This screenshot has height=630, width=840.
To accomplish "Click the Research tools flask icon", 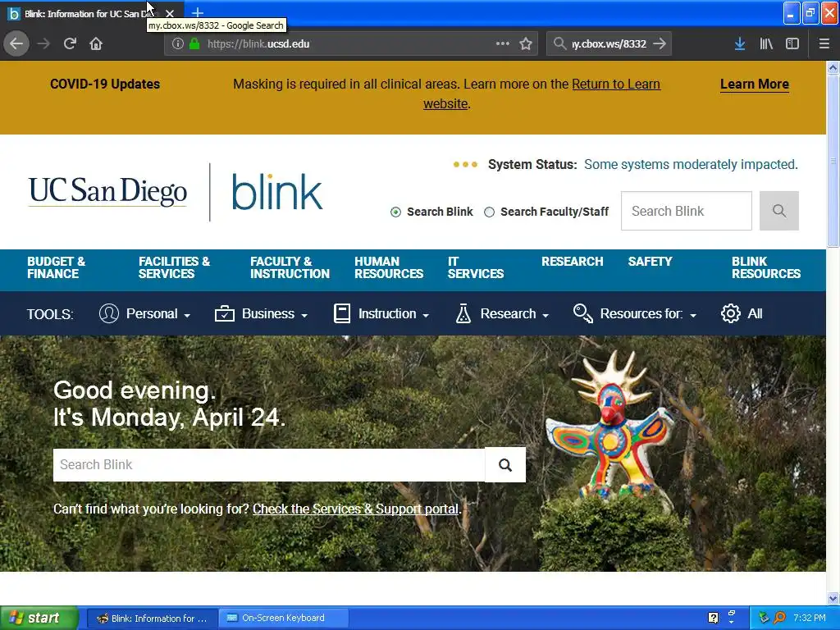I will coord(463,313).
